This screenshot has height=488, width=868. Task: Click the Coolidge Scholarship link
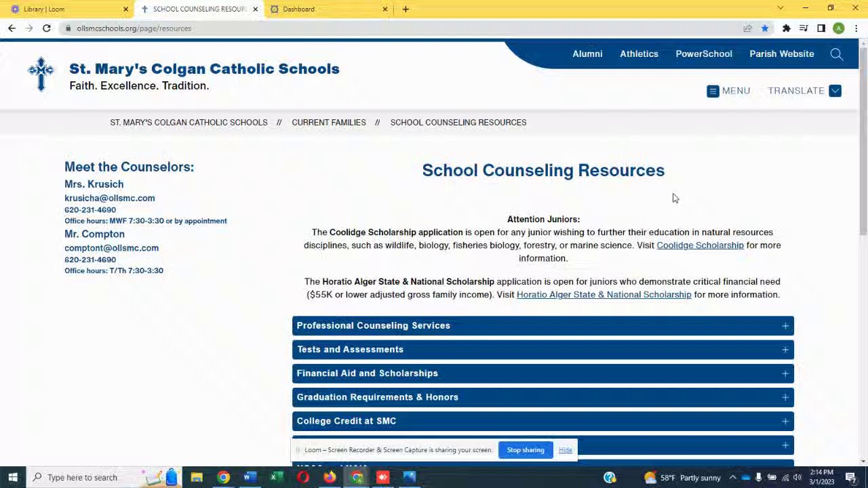tap(700, 245)
